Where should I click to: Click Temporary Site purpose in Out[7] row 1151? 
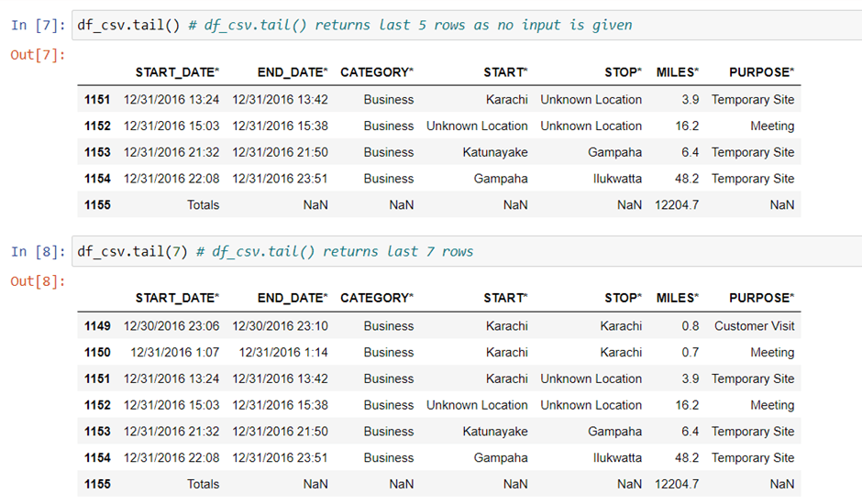pyautogui.click(x=753, y=100)
